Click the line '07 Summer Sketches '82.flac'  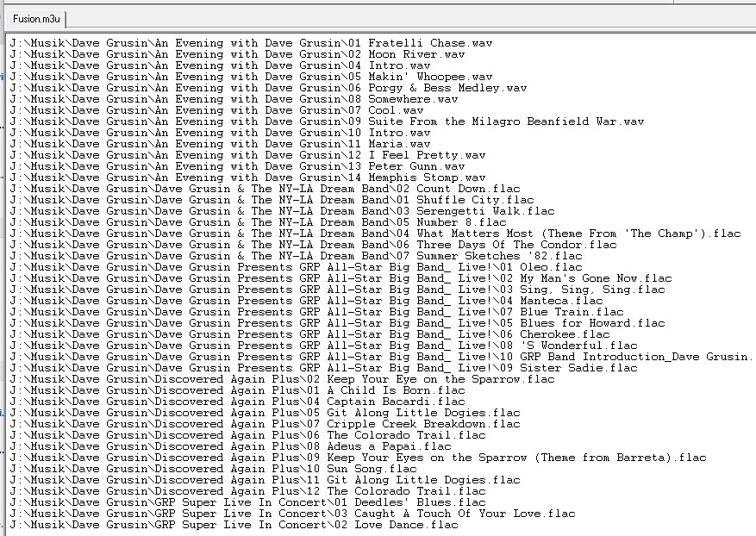coord(296,257)
